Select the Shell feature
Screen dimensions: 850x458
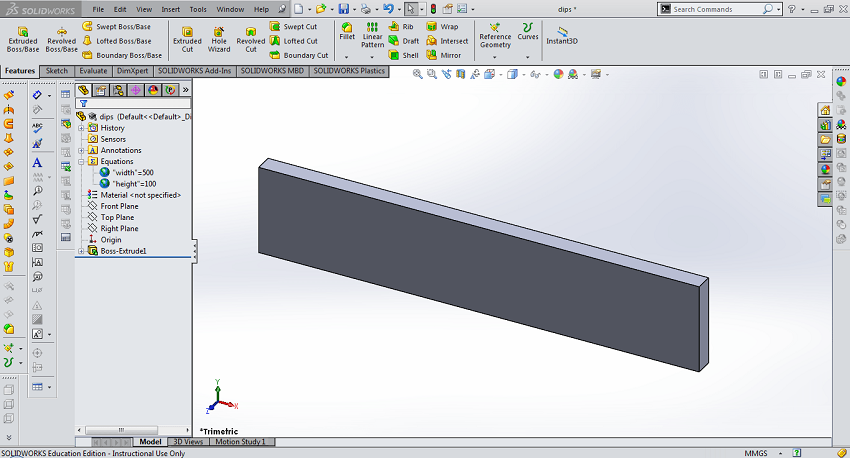click(404, 55)
